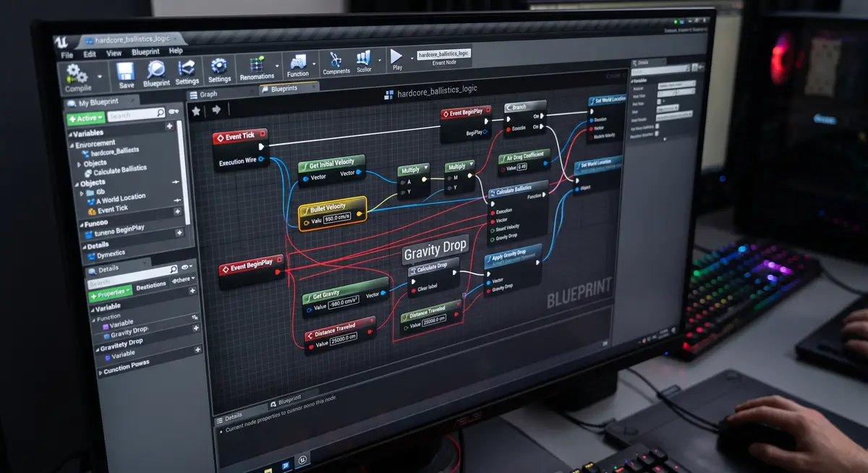Click the Save floppy disk icon
868x473 pixels.
pos(126,72)
